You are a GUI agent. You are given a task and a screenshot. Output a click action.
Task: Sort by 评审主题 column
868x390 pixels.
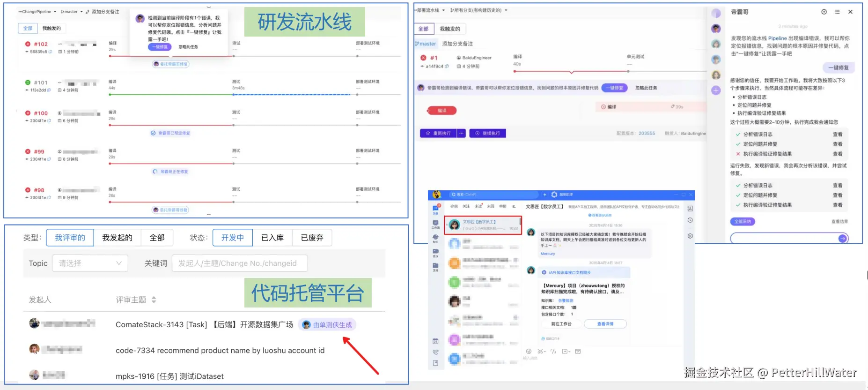154,300
